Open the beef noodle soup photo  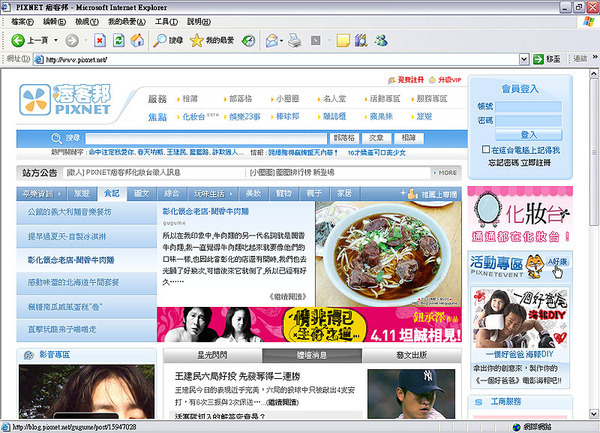pyautogui.click(x=388, y=254)
